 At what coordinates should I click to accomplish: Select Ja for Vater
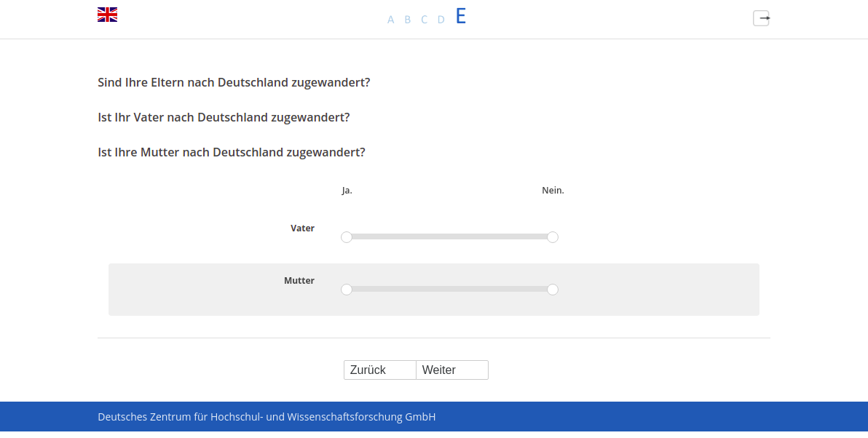click(x=347, y=237)
